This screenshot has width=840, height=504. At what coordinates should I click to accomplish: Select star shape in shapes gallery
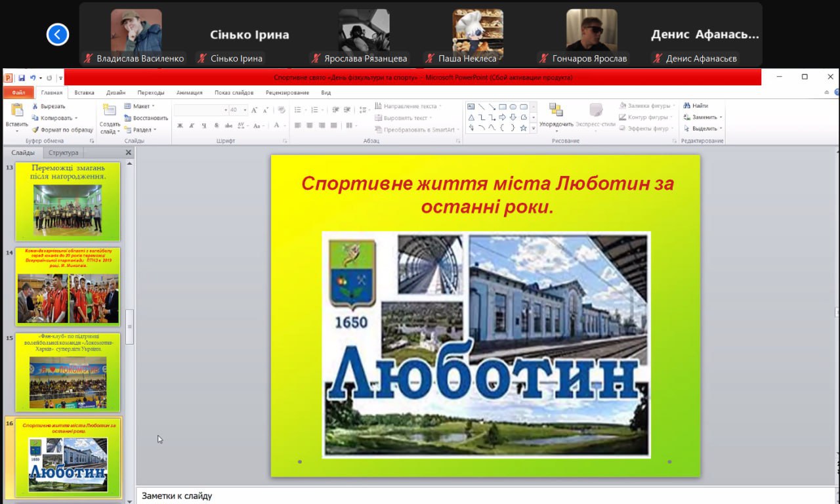[523, 128]
